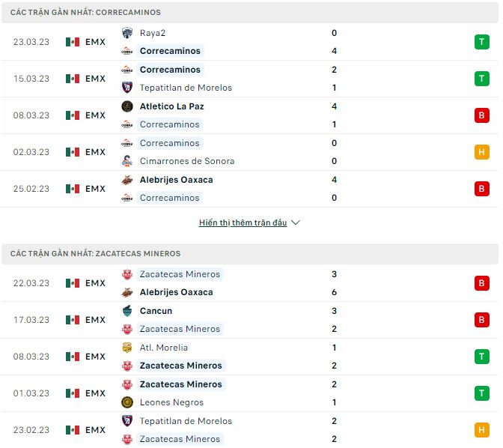Expand more matches with the chevron arrow
The height and width of the screenshot is (448, 503).
[x=296, y=223]
